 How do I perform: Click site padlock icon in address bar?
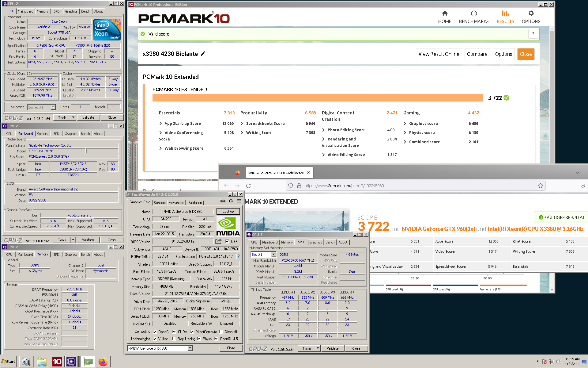click(299, 186)
